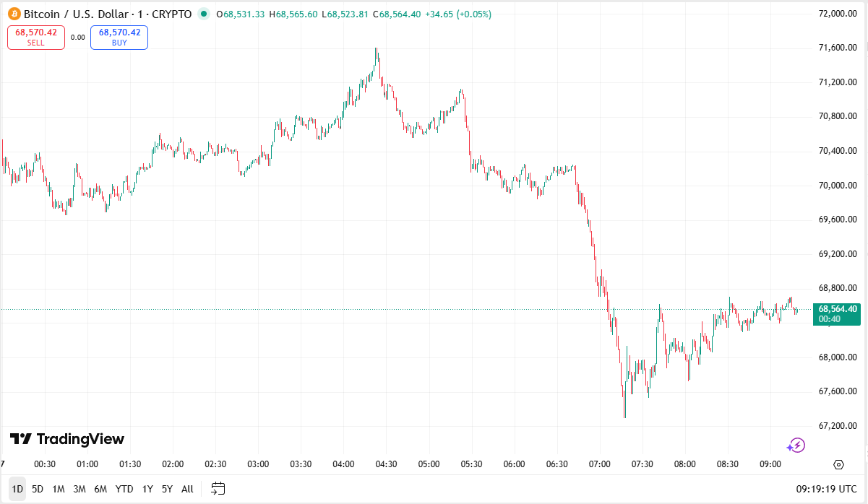Show All available chart history
868x504 pixels.
(187, 489)
